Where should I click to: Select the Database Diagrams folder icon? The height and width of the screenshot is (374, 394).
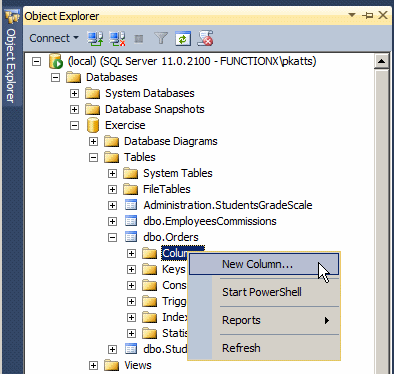coord(112,141)
